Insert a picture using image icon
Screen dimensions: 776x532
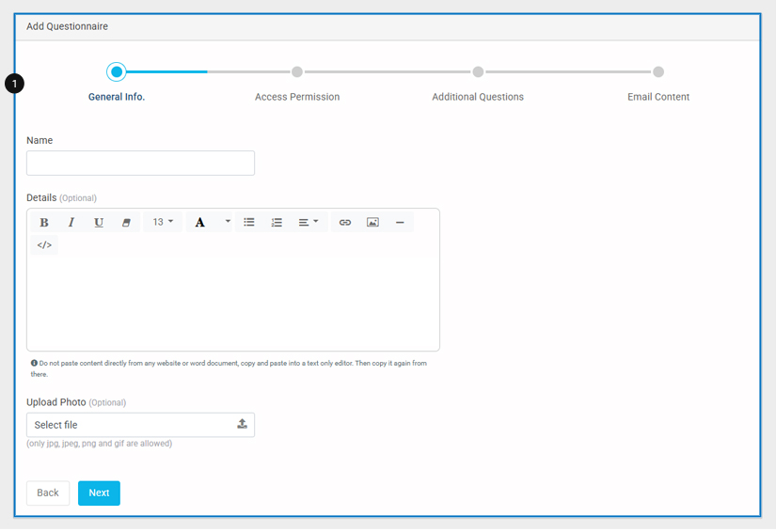372,223
